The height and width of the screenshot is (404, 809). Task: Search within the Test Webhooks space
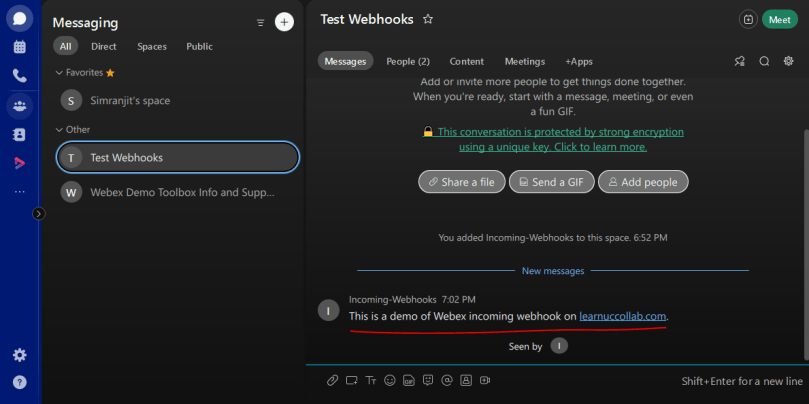[x=764, y=61]
